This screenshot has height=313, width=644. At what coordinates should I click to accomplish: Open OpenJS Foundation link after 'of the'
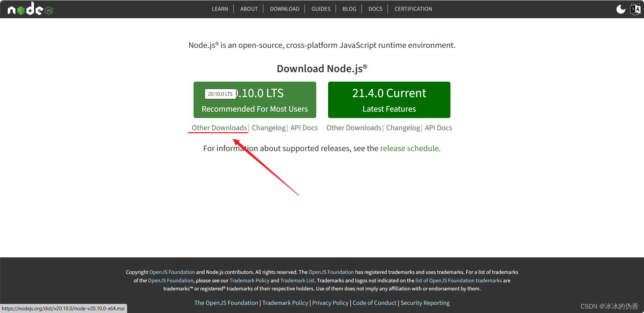171,281
